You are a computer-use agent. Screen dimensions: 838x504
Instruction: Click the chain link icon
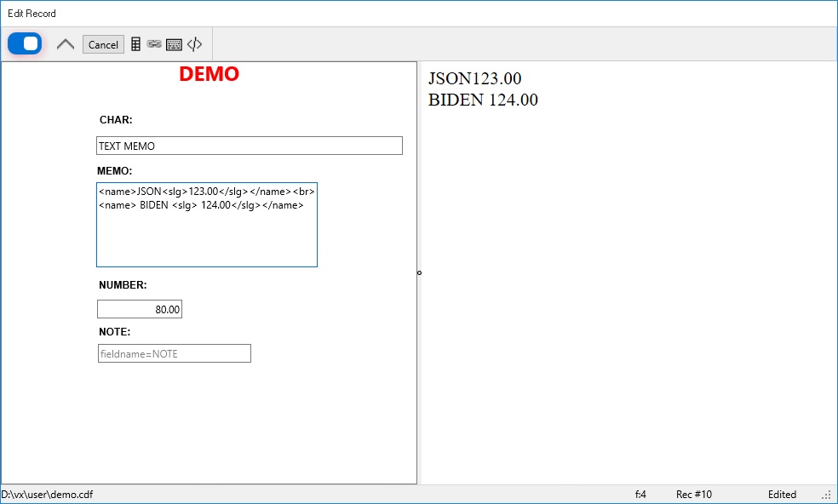[x=154, y=44]
